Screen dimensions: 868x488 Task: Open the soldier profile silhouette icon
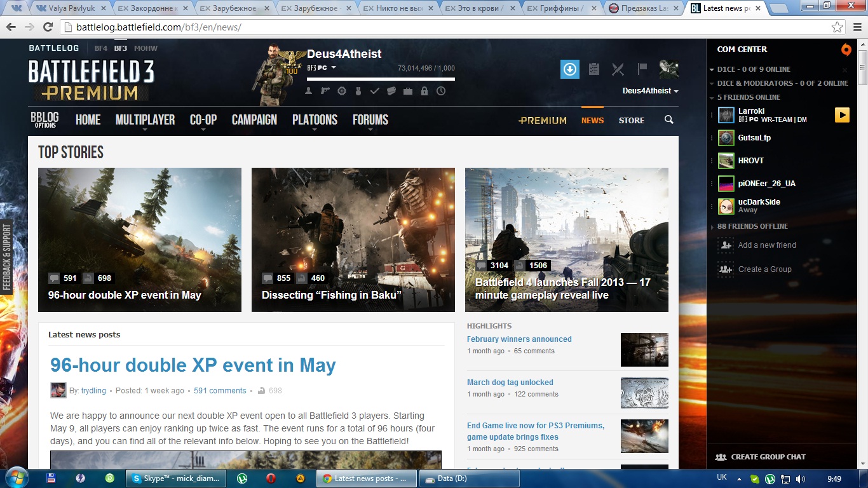(x=309, y=91)
